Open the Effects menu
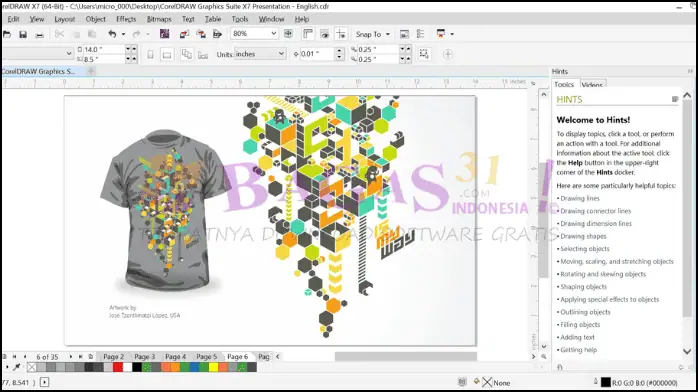This screenshot has width=698, height=392. (x=126, y=19)
